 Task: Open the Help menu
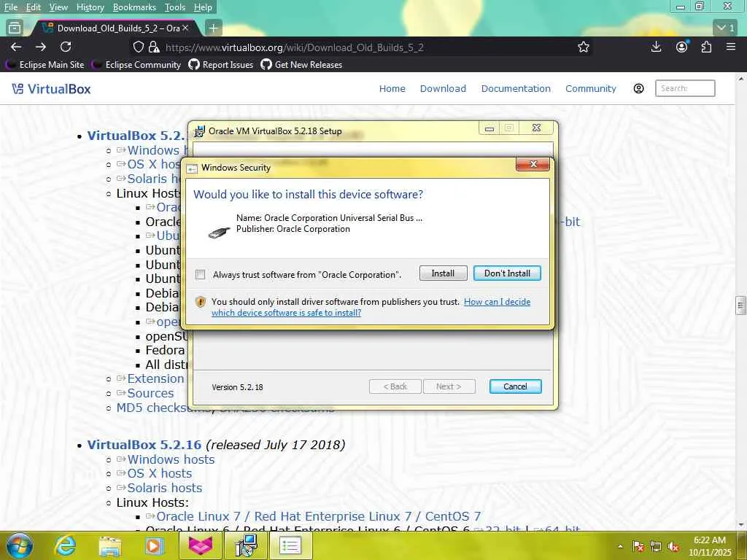(x=203, y=7)
